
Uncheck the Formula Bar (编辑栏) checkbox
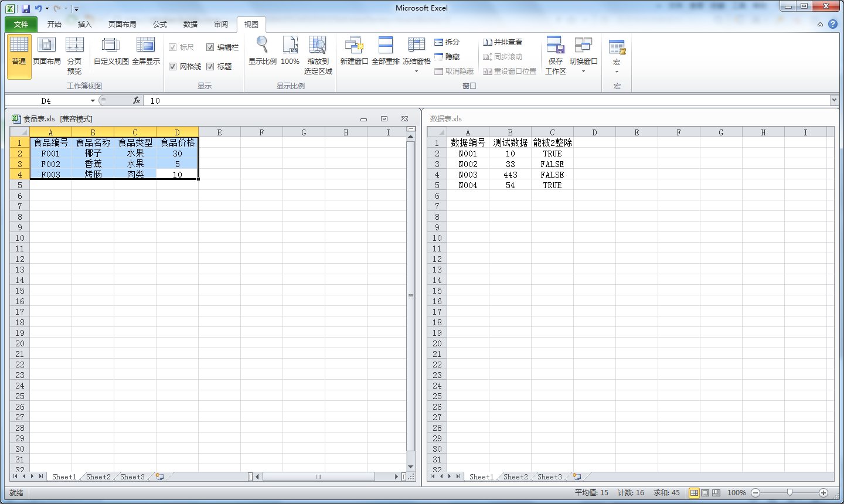210,47
